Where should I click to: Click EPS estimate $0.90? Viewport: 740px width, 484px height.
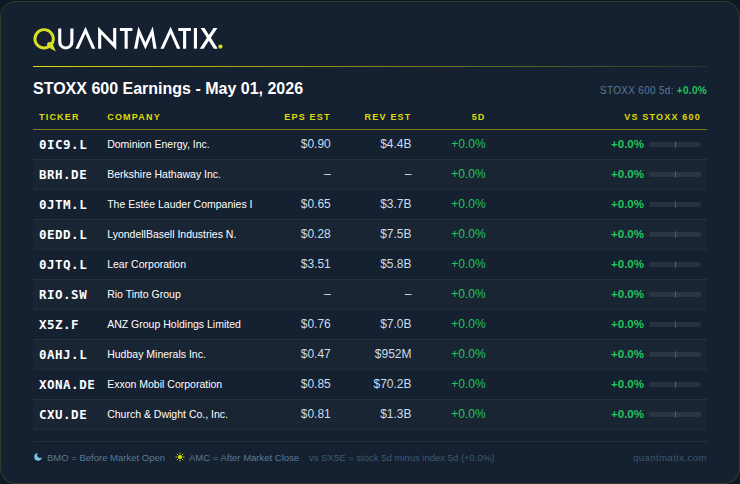[x=315, y=144]
